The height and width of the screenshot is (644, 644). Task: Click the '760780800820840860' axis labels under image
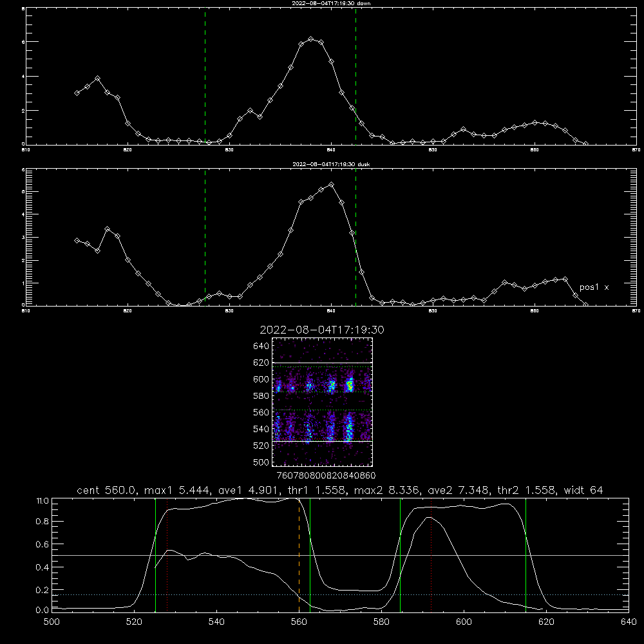(x=326, y=475)
